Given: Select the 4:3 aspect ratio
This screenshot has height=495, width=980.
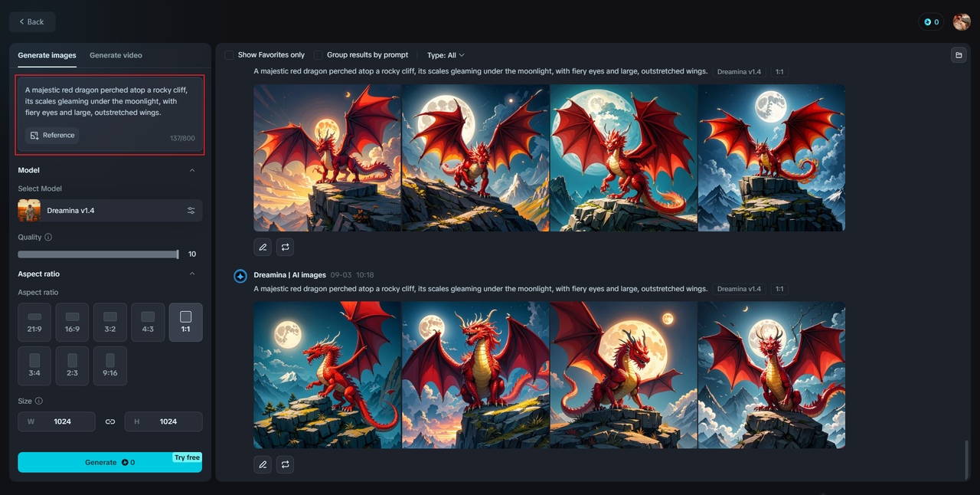Looking at the screenshot, I should 148,323.
